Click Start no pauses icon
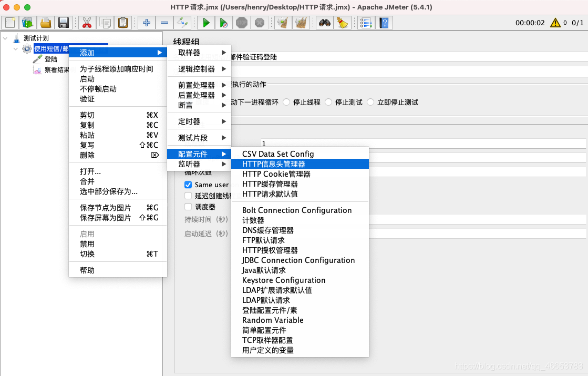Viewport: 588px width, 376px height. pyautogui.click(x=223, y=23)
